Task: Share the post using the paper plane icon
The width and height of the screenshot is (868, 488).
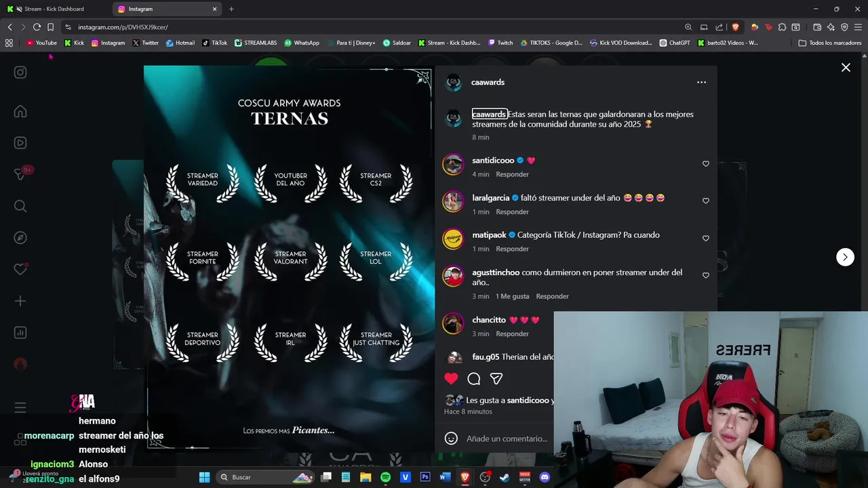Action: click(496, 379)
